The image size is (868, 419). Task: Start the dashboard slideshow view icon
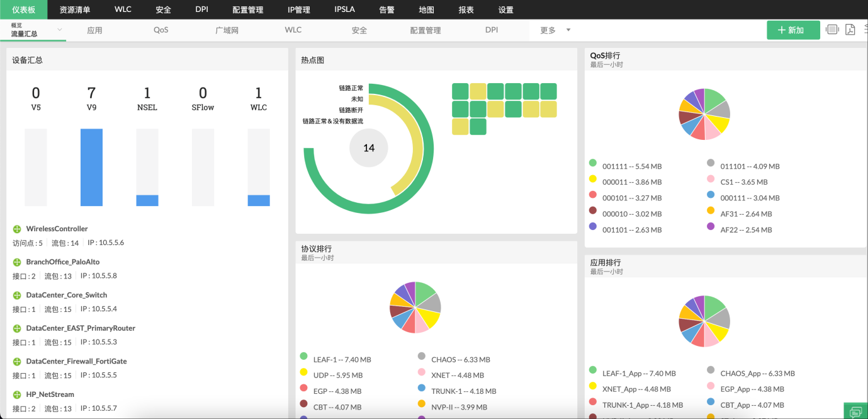click(833, 30)
